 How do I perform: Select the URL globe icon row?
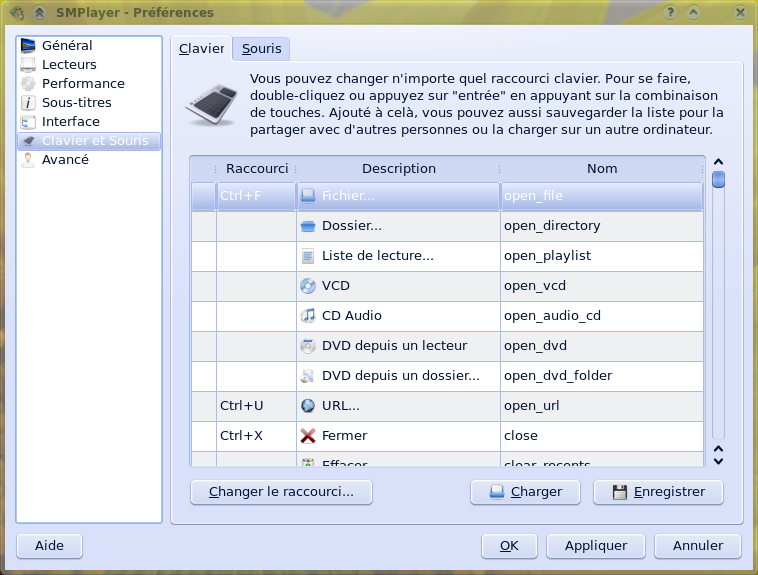pos(308,406)
